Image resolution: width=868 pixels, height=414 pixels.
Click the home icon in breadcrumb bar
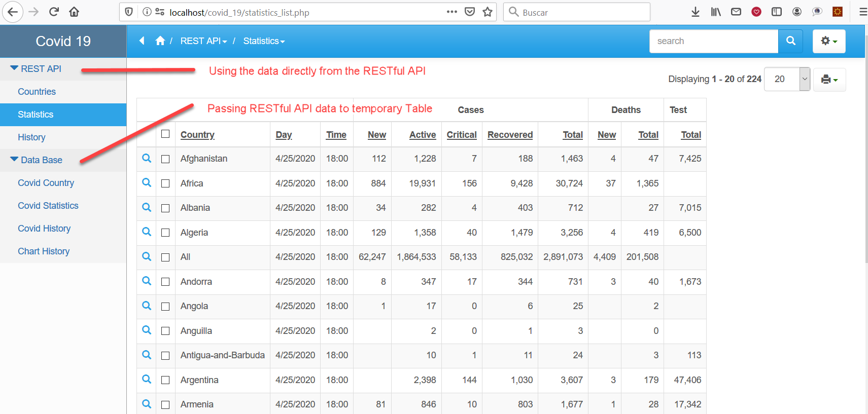click(x=160, y=41)
